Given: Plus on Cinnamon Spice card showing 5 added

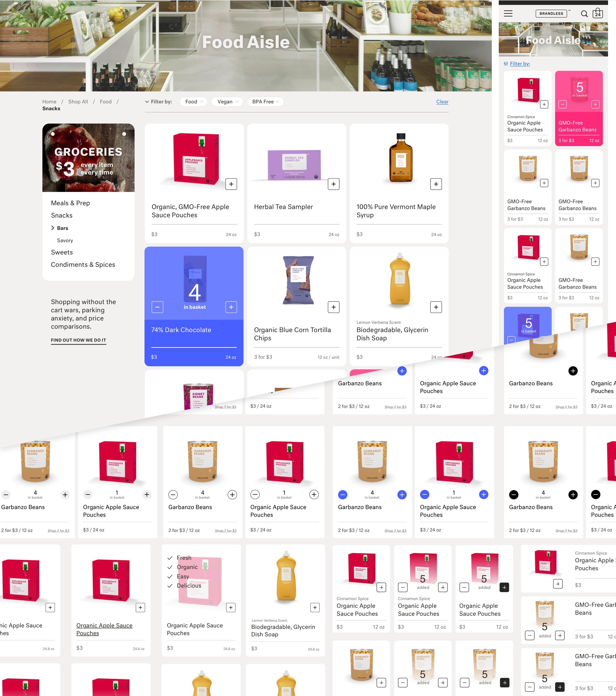Looking at the screenshot, I should [x=443, y=587].
